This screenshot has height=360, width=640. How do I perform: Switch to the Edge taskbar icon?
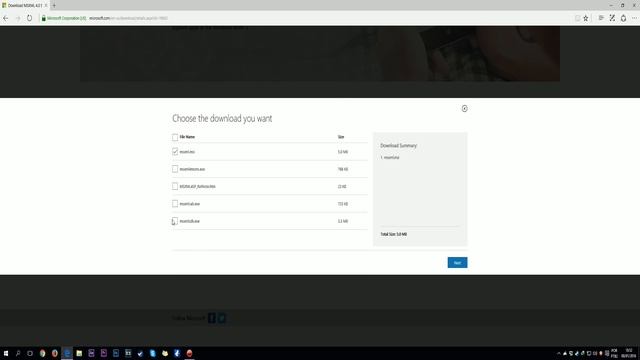[x=67, y=353]
